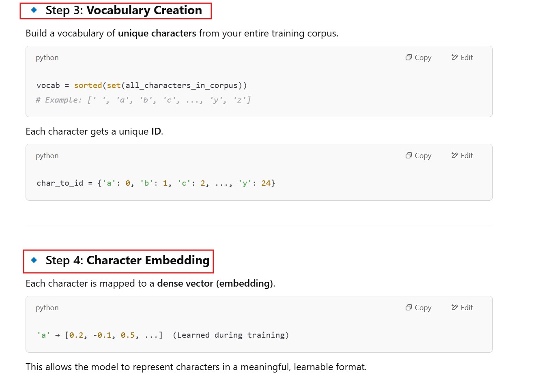Click the blue diamond beside Step 4
The image size is (537, 392).
click(34, 260)
